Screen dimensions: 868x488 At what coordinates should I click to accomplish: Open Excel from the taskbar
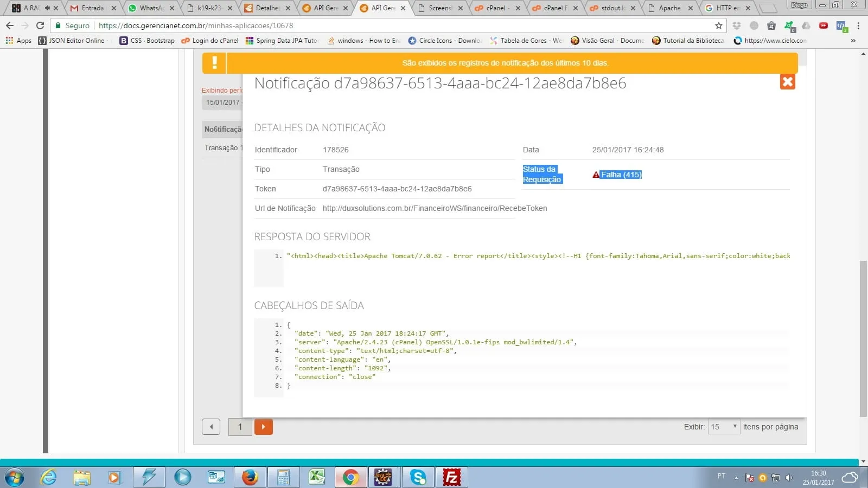pos(317,477)
